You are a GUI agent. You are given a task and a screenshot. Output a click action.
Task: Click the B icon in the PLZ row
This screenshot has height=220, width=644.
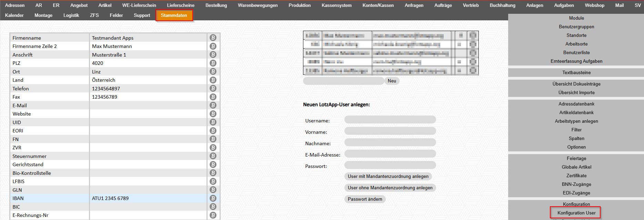pyautogui.click(x=213, y=63)
